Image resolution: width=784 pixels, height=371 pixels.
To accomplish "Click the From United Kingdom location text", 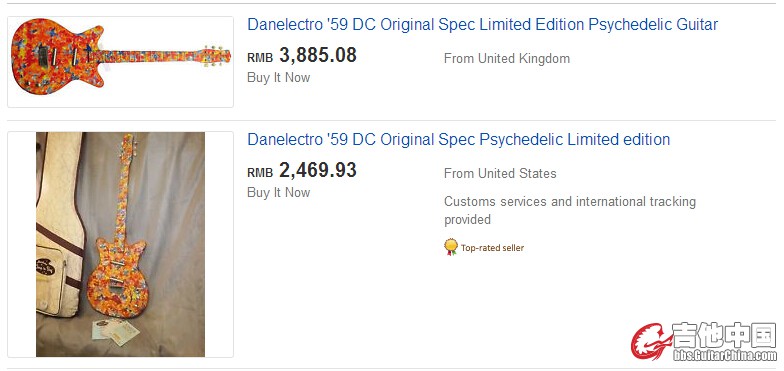I will 507,58.
